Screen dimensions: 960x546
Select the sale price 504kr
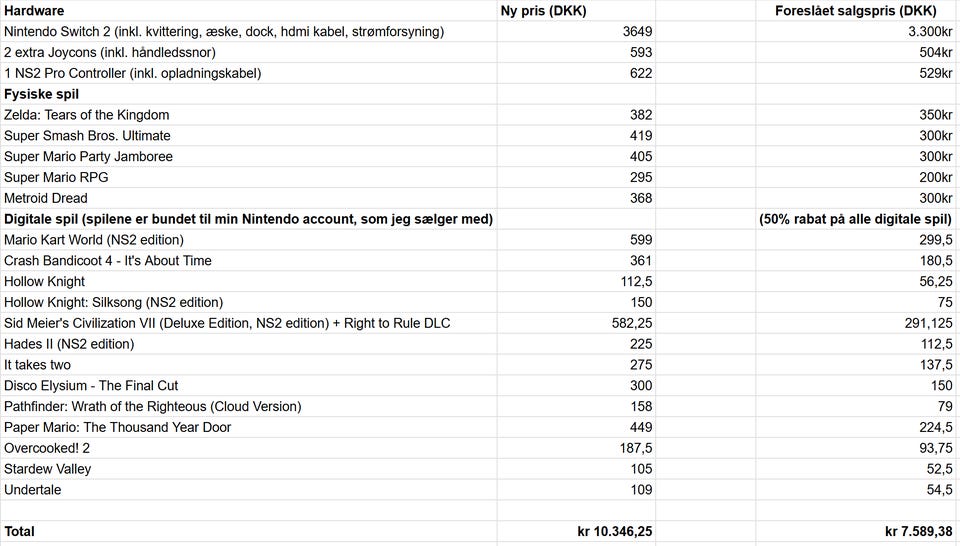[x=857, y=52]
